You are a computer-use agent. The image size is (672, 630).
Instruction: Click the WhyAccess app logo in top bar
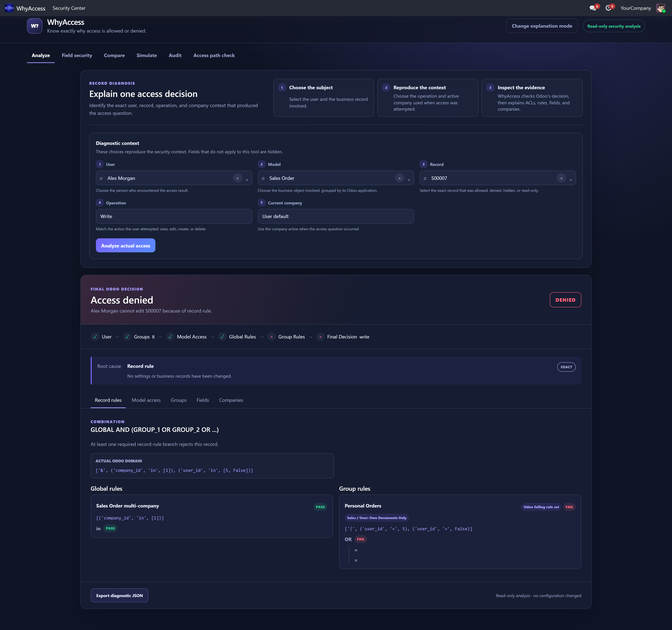point(9,8)
